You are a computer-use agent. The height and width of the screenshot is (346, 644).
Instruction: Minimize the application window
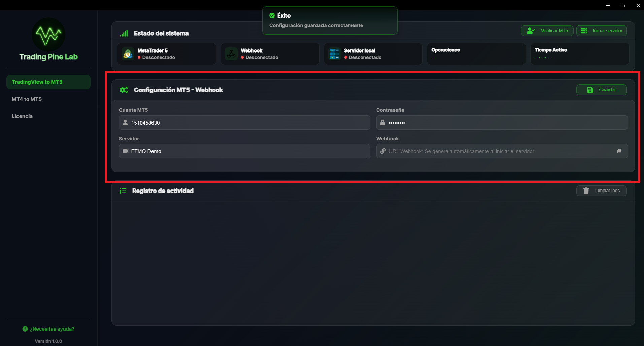608,5
